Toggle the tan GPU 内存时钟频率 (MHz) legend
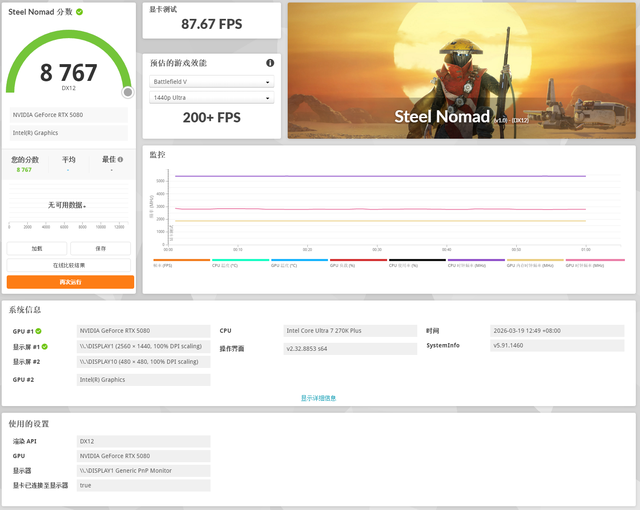 pyautogui.click(x=535, y=263)
